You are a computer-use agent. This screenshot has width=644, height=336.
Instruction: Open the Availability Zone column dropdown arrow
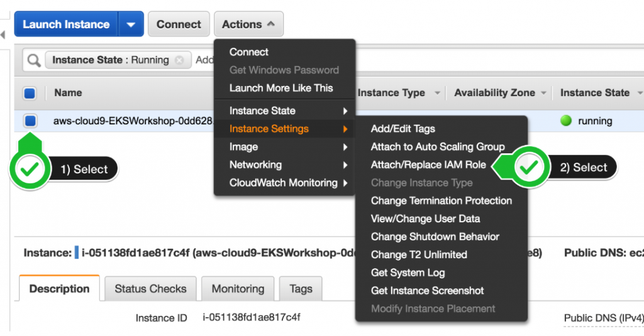point(544,93)
